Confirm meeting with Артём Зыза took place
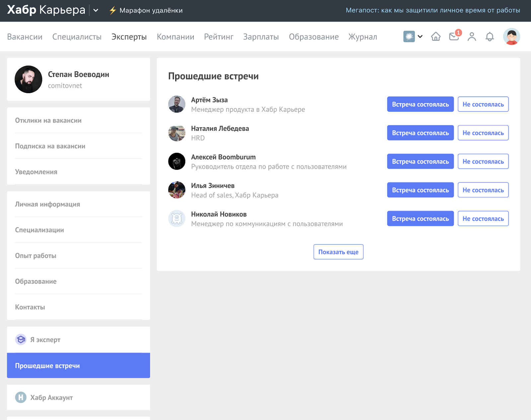 [420, 104]
